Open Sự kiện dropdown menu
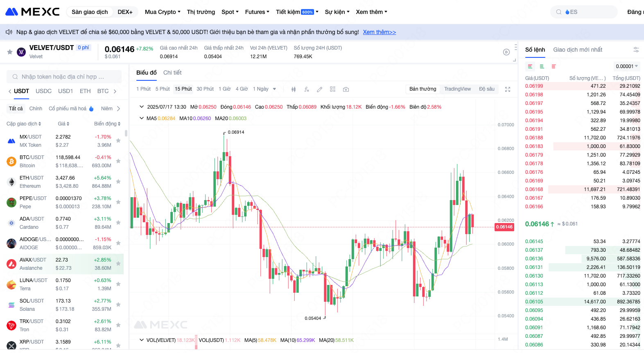 (337, 12)
